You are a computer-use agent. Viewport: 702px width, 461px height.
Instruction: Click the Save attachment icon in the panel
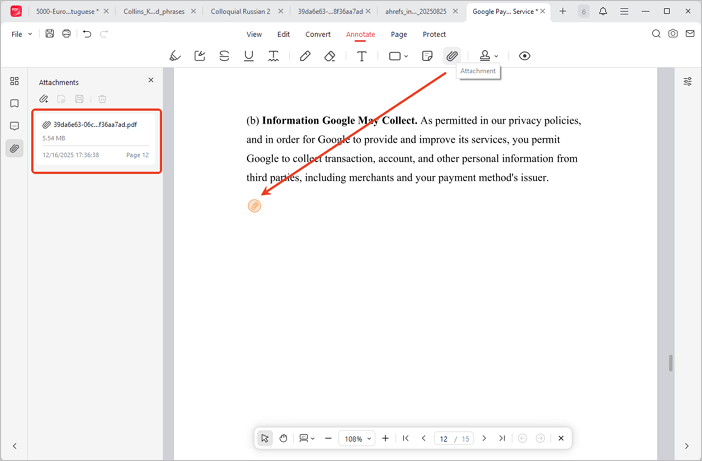(79, 99)
